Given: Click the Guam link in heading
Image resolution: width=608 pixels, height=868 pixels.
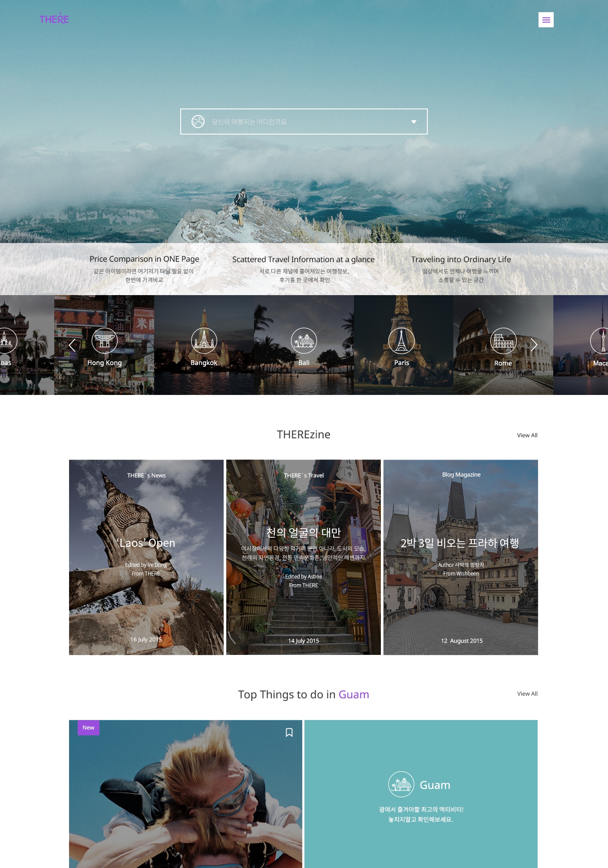Looking at the screenshot, I should [354, 694].
